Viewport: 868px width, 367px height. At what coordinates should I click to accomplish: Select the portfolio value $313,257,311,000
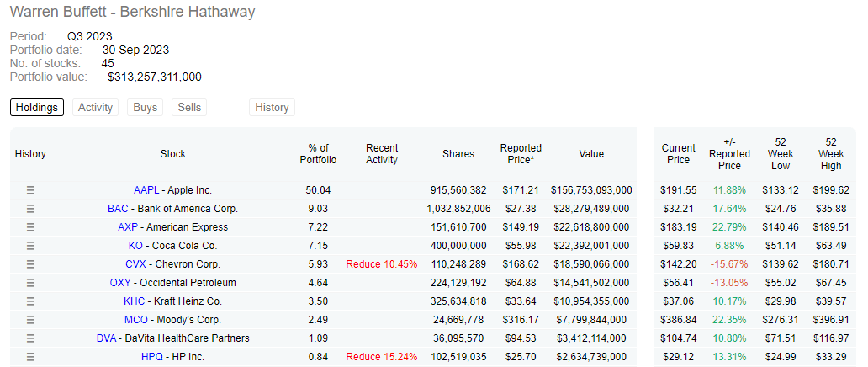click(155, 77)
